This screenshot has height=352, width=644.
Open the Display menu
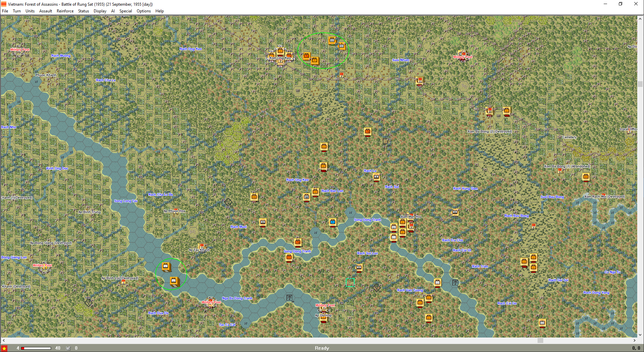pyautogui.click(x=100, y=11)
